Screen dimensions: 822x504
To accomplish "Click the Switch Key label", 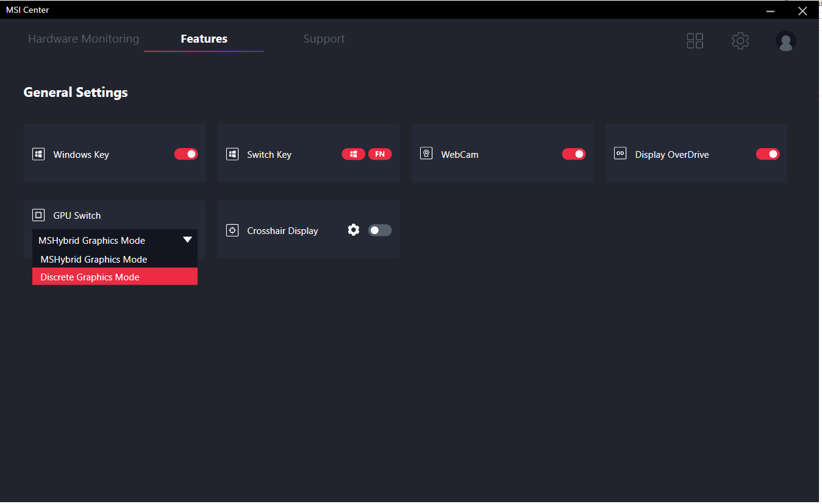I will tap(270, 155).
